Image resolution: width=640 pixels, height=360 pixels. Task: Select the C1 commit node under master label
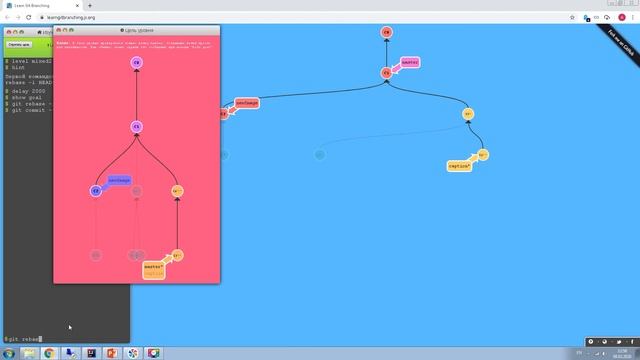(x=387, y=73)
